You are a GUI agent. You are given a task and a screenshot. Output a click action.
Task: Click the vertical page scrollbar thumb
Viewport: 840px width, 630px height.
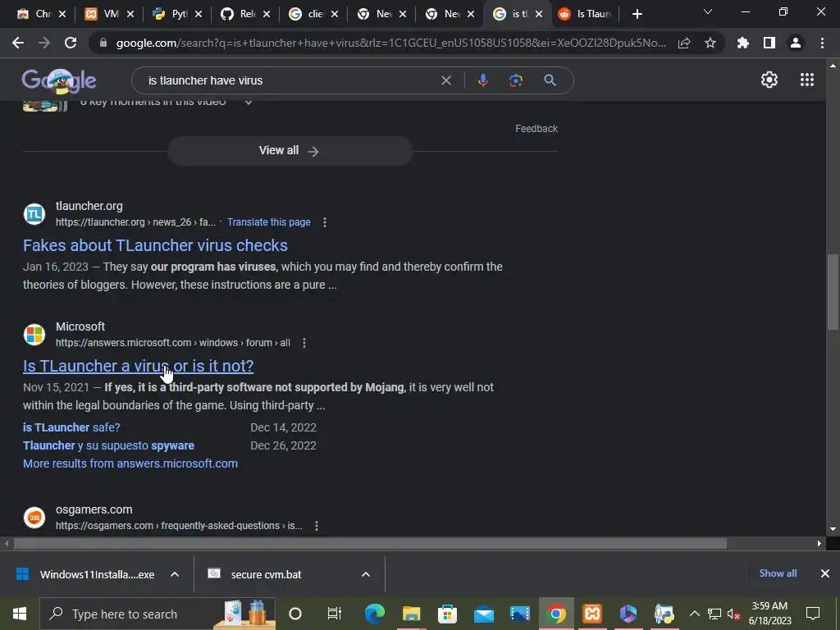(x=833, y=293)
